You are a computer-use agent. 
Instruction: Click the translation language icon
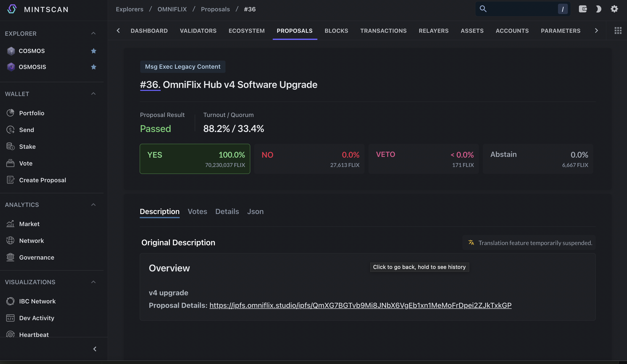coord(471,242)
